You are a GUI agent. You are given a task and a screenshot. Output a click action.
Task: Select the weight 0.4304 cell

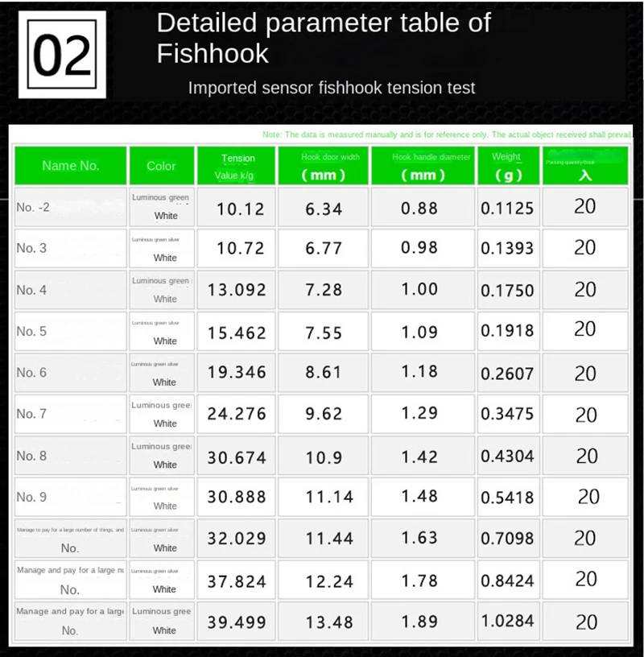point(507,456)
